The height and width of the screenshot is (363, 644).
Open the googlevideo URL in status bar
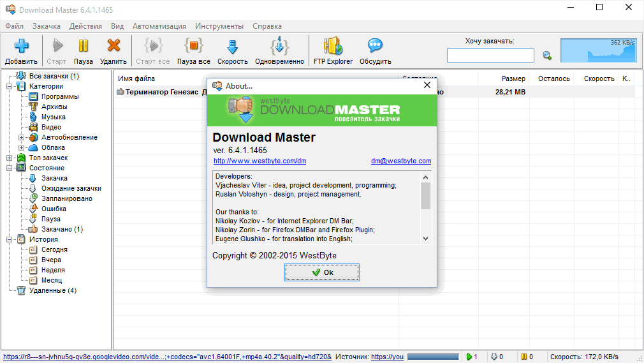tap(168, 357)
